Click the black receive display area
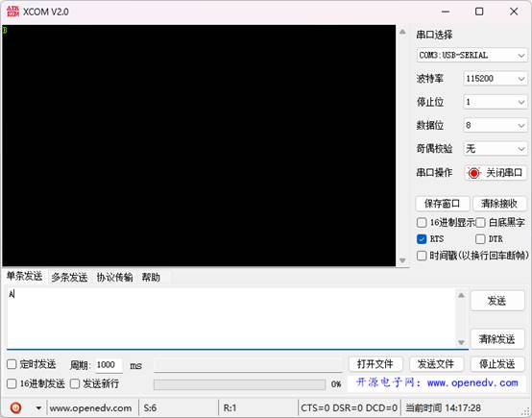The width and height of the screenshot is (532, 418). pyautogui.click(x=199, y=145)
